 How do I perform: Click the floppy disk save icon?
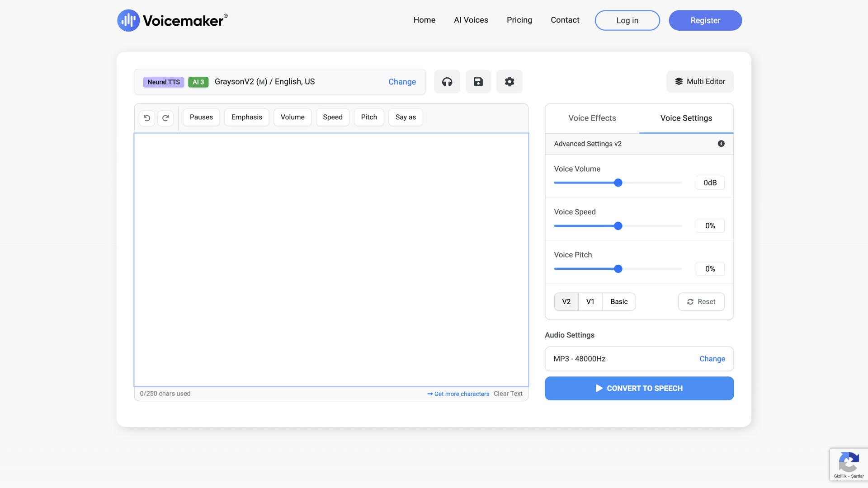click(x=478, y=82)
